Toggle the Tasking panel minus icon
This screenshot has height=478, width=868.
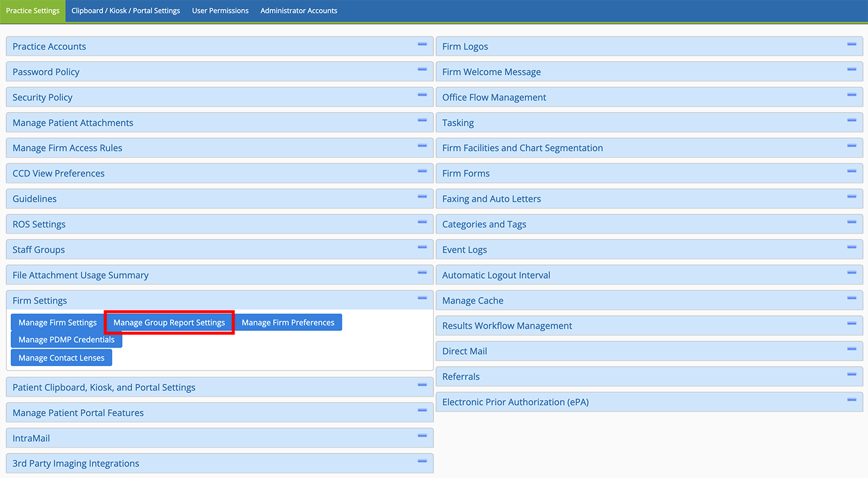tap(851, 121)
